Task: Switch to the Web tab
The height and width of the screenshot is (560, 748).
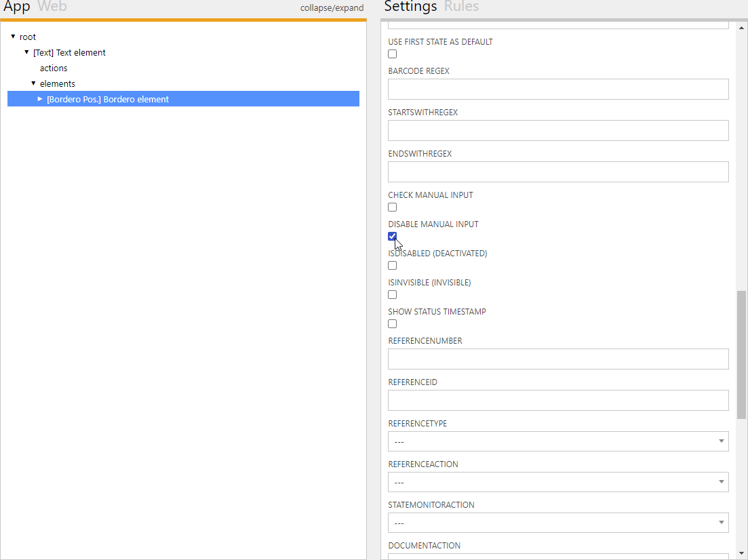Action: (x=52, y=7)
